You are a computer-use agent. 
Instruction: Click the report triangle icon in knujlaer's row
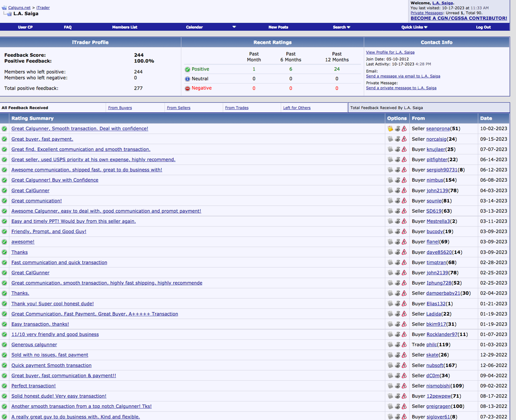(404, 149)
